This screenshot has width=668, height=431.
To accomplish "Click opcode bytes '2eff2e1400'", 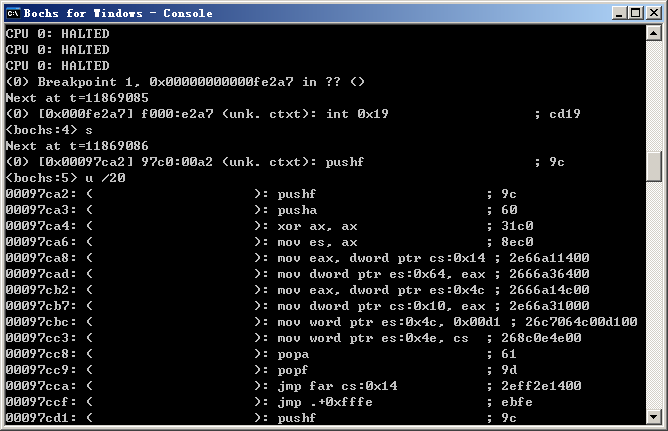I will (x=541, y=386).
